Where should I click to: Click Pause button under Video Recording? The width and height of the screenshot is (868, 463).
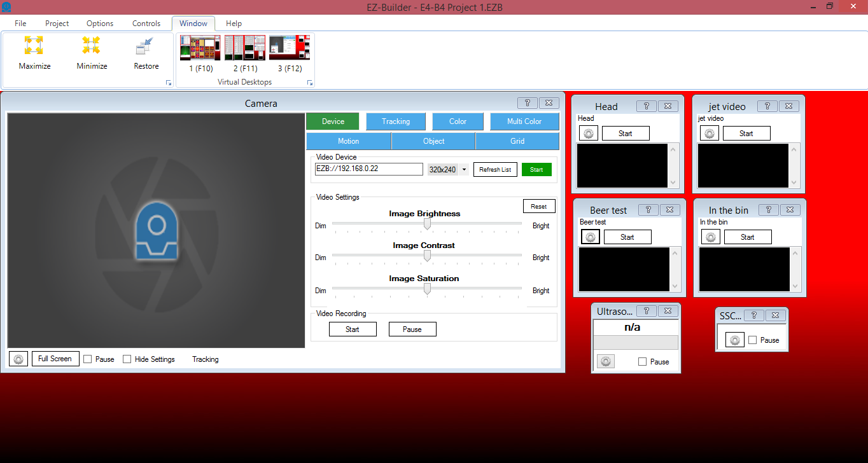pos(412,329)
